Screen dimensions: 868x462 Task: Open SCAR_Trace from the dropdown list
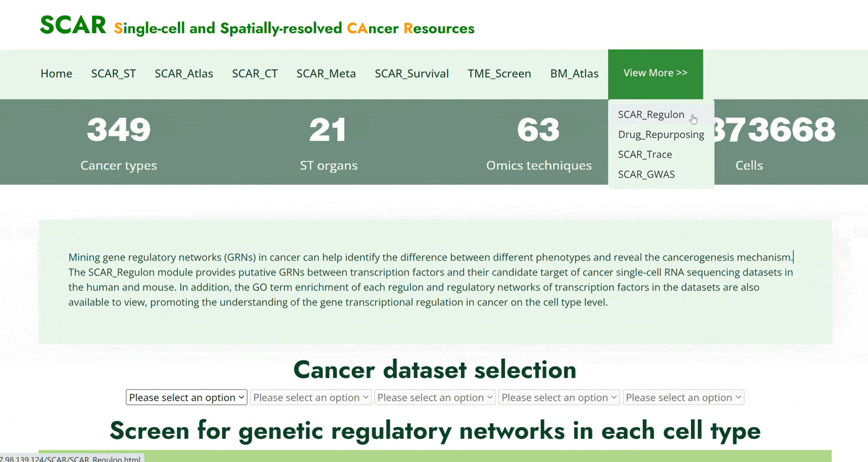point(645,155)
